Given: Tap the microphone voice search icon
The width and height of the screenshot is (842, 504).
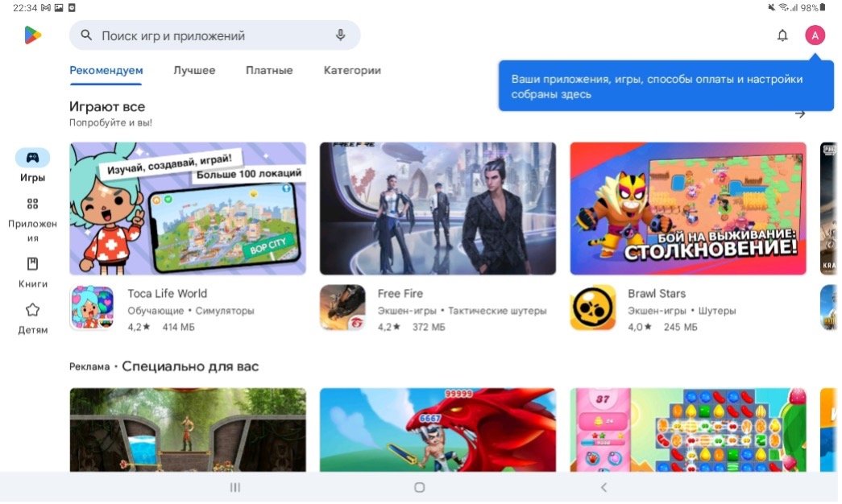Looking at the screenshot, I should point(341,35).
